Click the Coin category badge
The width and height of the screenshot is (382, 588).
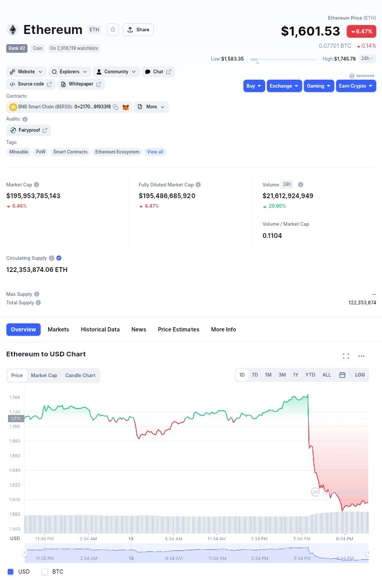(x=38, y=48)
